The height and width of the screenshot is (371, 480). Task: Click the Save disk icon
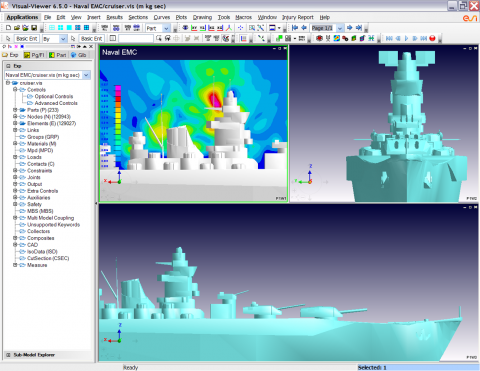click(x=34, y=28)
